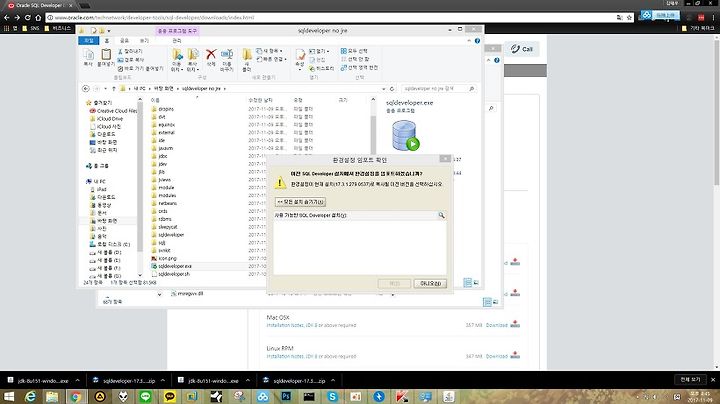Select the Home ribbon tab
Screen dimensions: 720x404
click(107, 41)
